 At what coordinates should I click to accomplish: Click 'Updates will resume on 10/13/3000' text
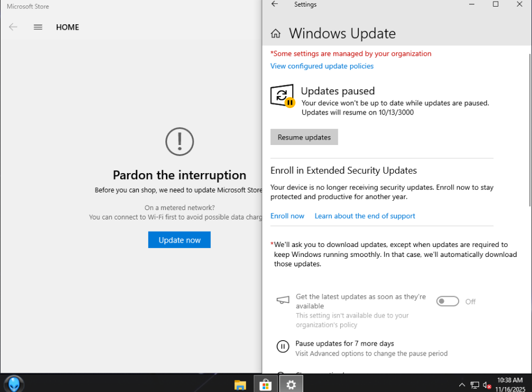point(358,112)
